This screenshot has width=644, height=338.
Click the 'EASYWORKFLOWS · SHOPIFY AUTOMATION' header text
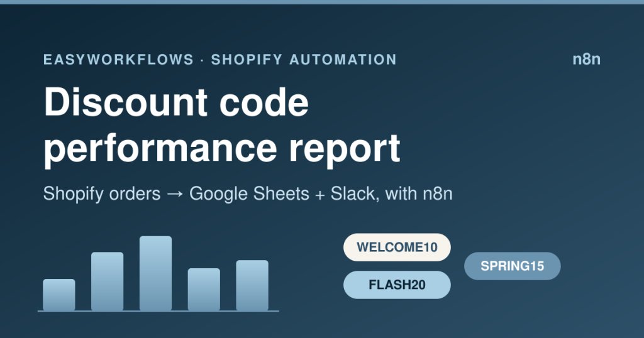pos(219,60)
